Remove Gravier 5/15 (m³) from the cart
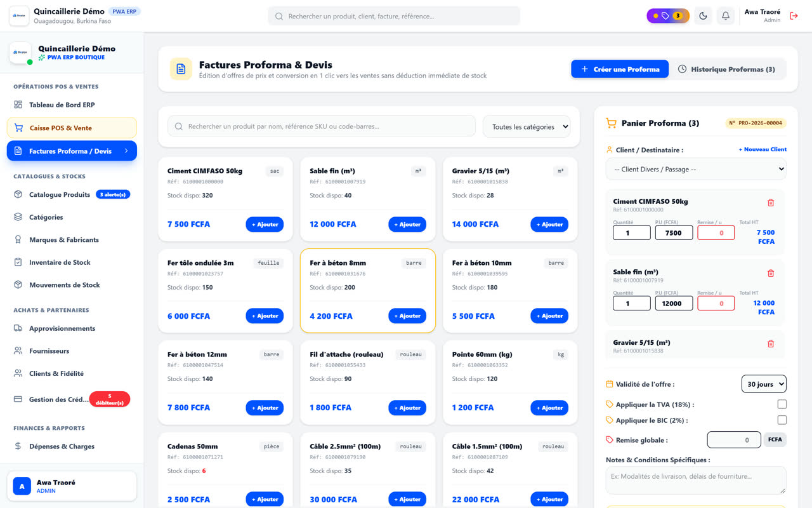 771,344
